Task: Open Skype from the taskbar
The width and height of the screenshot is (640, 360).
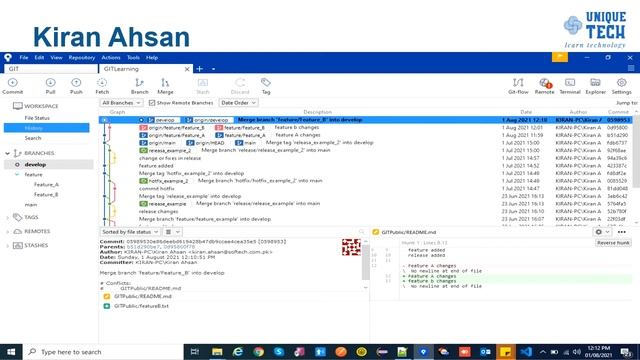Action: (279, 351)
